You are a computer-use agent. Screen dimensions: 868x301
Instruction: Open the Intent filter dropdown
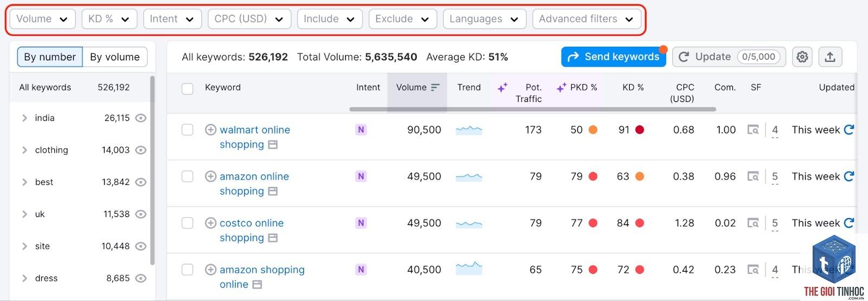173,19
